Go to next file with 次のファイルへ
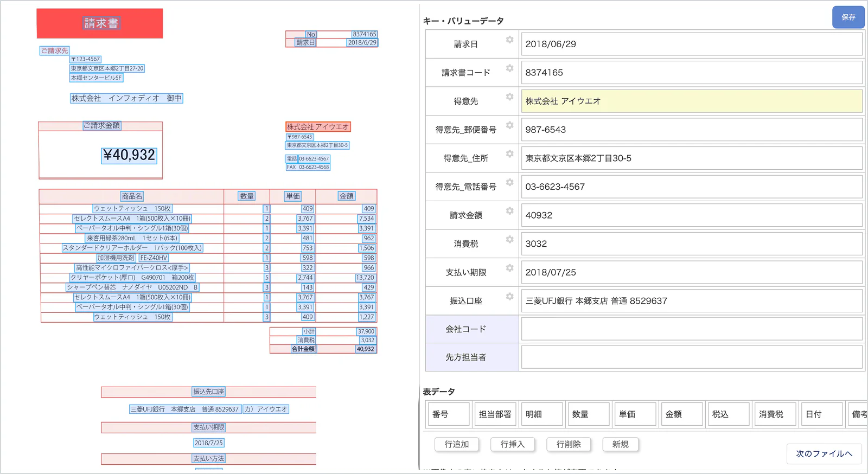 pos(824,454)
